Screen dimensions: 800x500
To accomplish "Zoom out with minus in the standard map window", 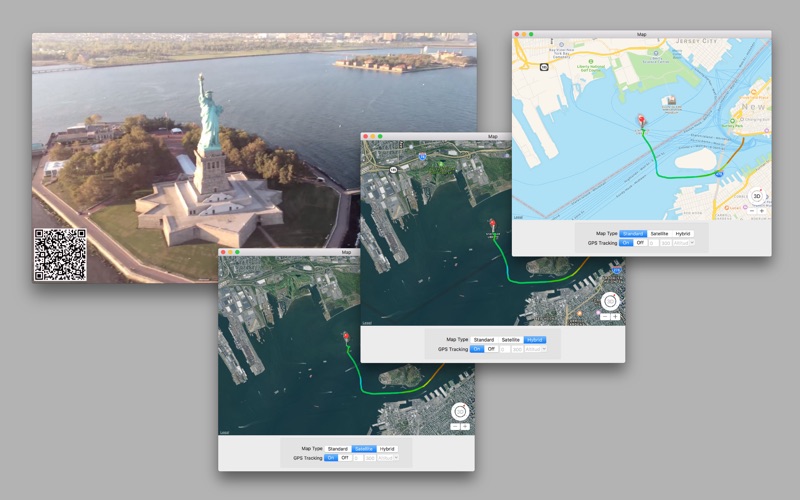I will click(x=752, y=211).
